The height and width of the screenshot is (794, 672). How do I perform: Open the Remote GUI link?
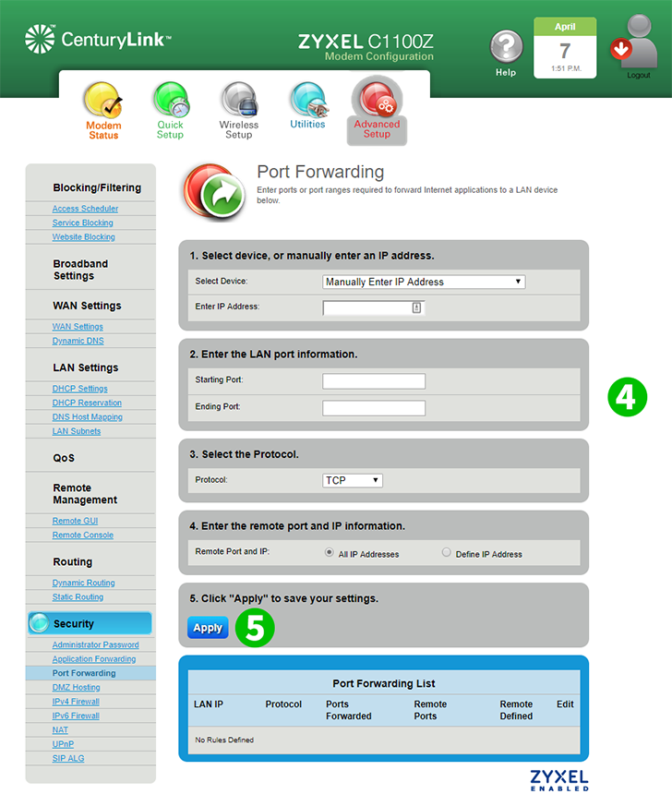point(75,521)
